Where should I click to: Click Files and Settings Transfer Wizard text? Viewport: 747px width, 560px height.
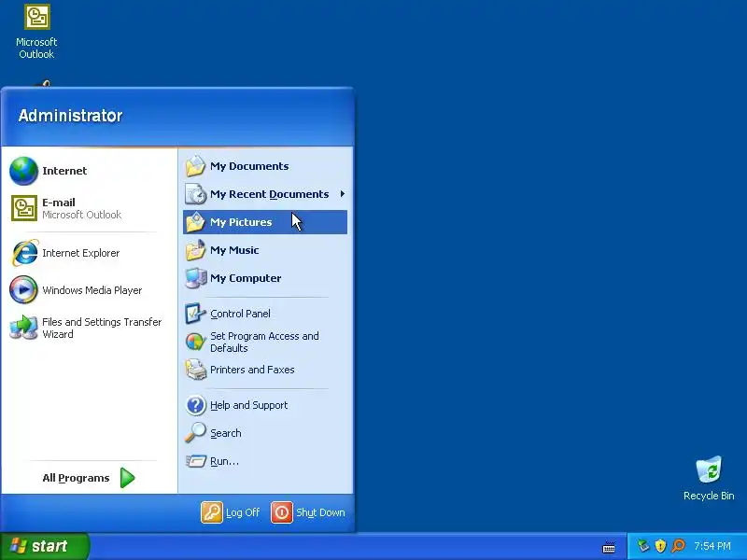(102, 329)
